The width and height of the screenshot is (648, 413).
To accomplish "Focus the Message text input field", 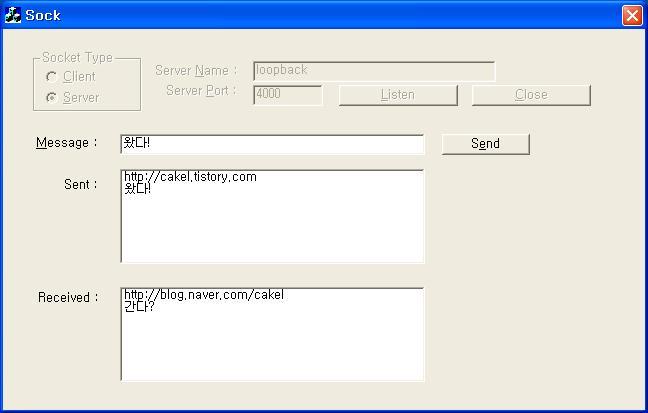I will (x=272, y=144).
